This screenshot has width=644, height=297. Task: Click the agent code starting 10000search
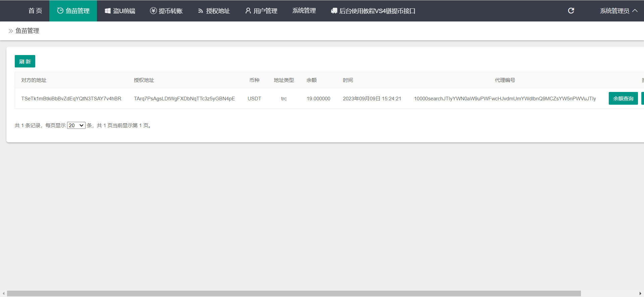pos(505,99)
